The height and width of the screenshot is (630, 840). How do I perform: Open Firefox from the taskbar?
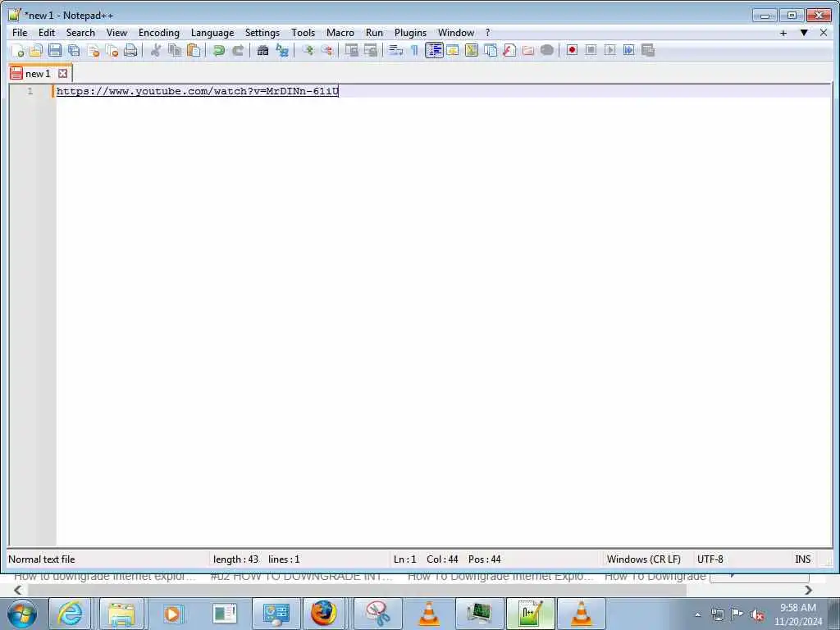pyautogui.click(x=324, y=614)
